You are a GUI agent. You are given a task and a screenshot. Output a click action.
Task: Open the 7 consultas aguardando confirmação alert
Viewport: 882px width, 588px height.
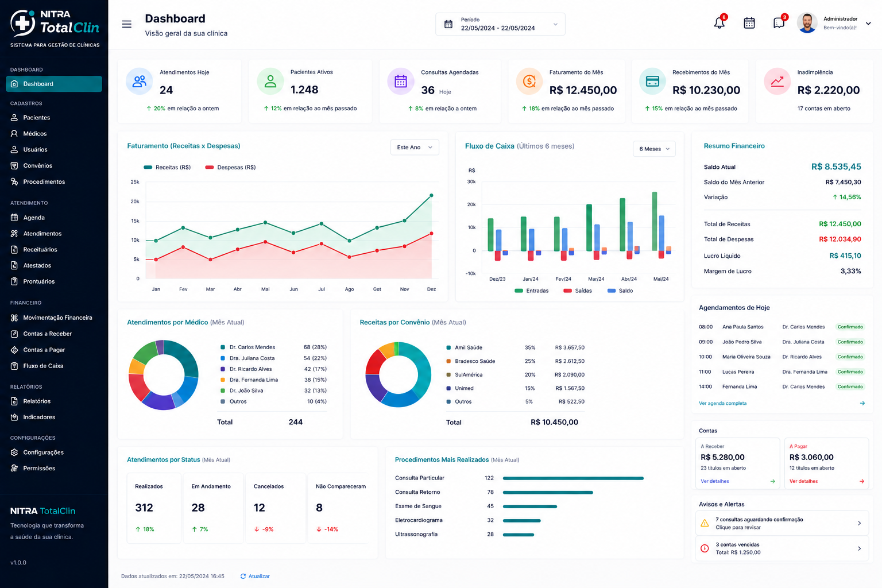782,523
